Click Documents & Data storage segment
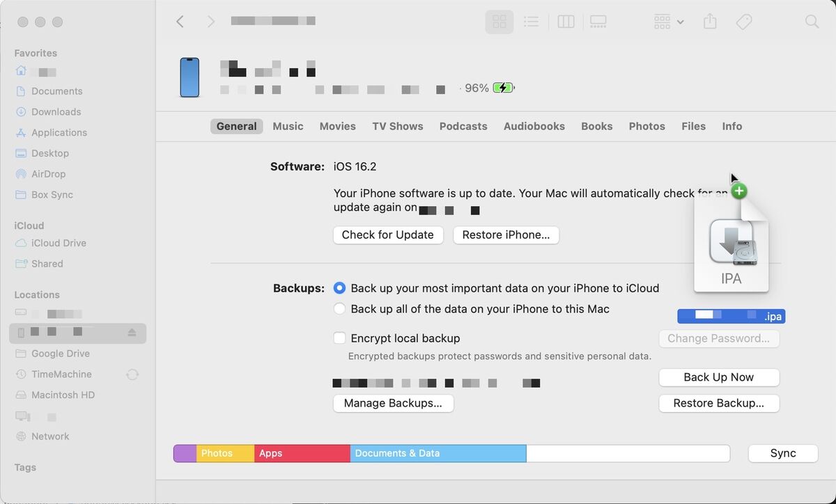This screenshot has width=836, height=504. [x=438, y=453]
